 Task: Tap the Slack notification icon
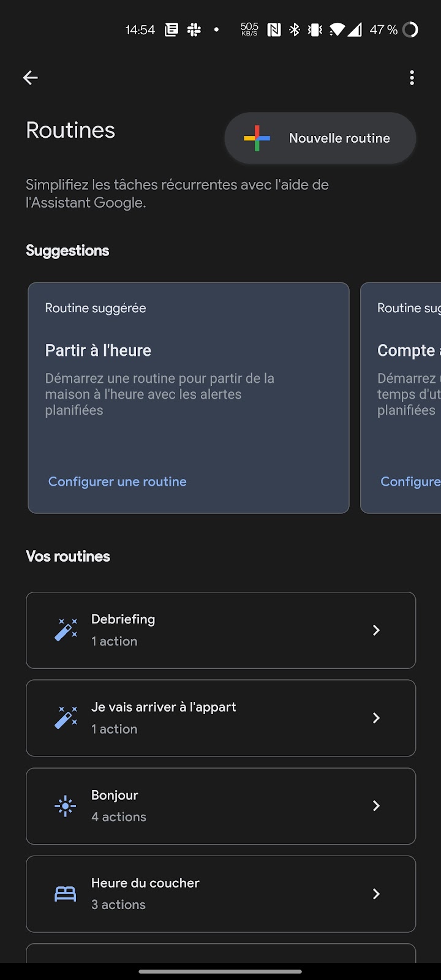(194, 29)
